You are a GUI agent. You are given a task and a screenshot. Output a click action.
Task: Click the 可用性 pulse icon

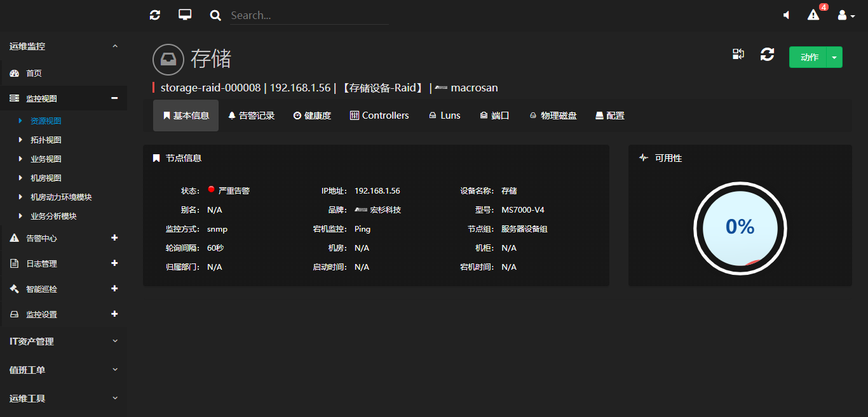(x=644, y=158)
